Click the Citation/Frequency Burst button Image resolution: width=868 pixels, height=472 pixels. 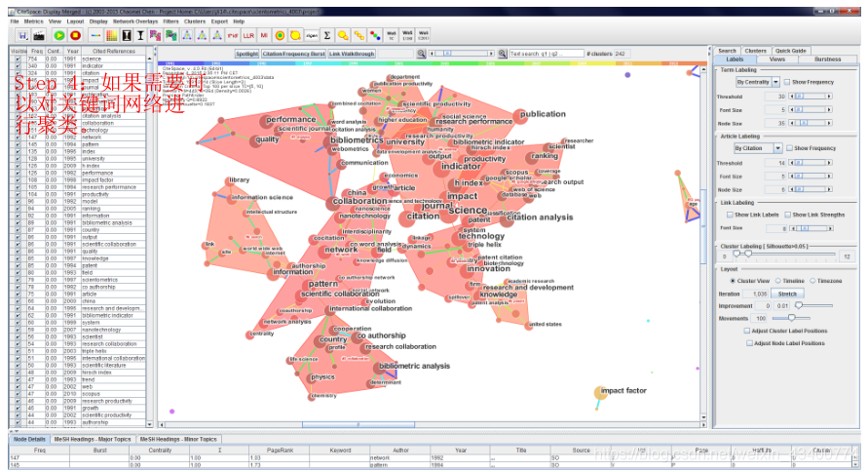(x=294, y=54)
